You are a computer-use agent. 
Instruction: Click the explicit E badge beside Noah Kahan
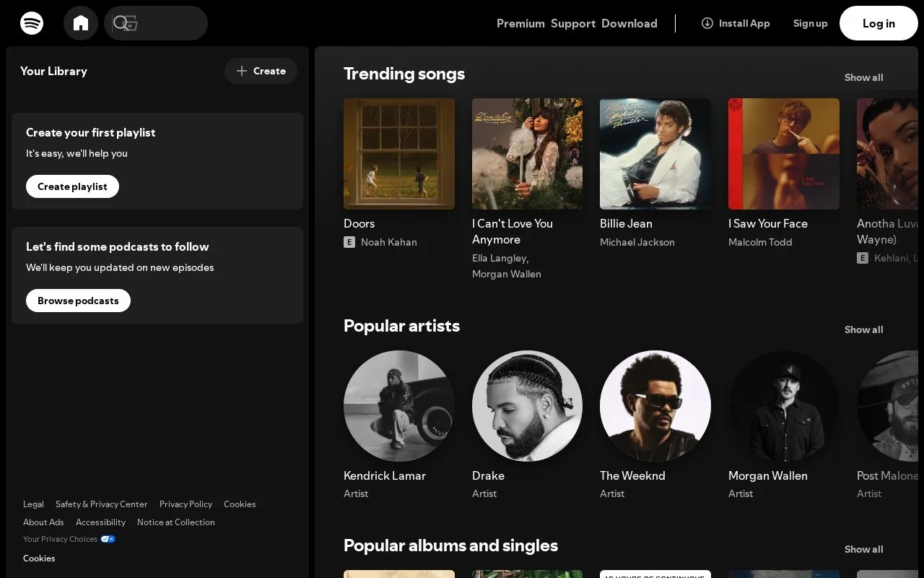(x=349, y=242)
